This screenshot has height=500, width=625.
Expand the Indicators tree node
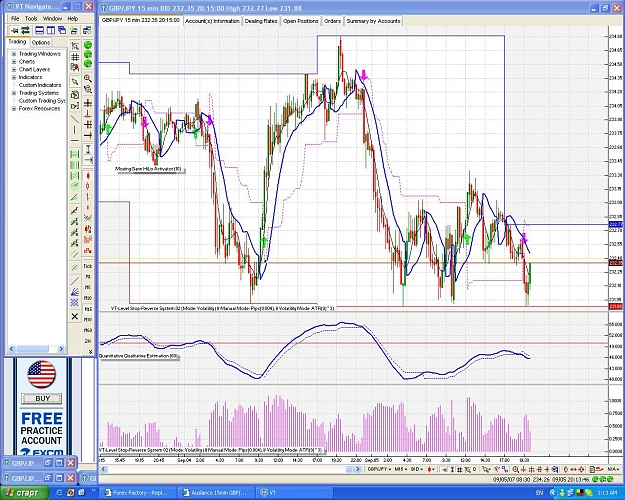click(x=14, y=77)
